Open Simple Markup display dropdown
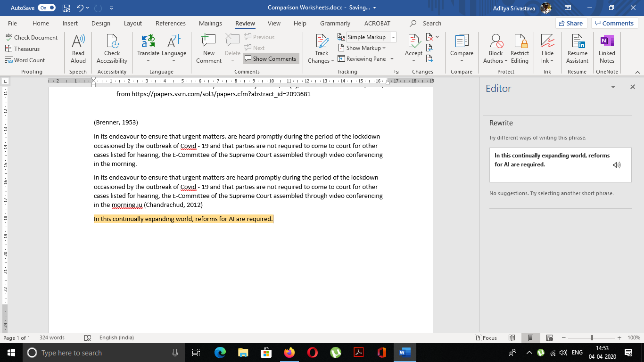Viewport: 644px width, 362px height. coord(393,37)
